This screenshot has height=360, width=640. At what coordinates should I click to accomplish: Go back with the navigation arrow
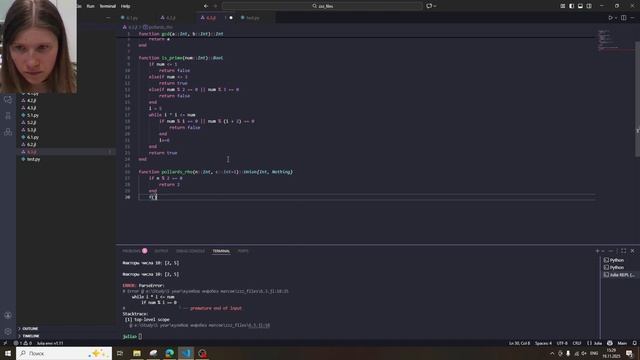[x=206, y=6]
